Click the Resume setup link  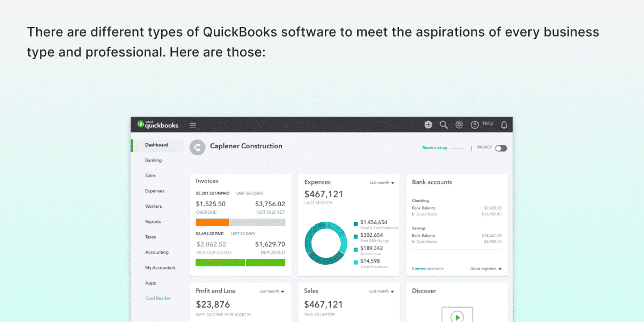tap(435, 148)
